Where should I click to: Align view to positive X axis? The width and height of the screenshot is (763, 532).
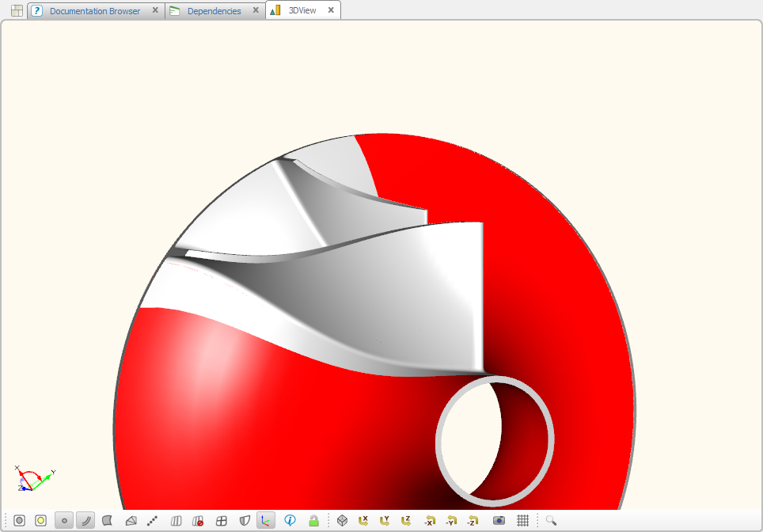(x=363, y=520)
